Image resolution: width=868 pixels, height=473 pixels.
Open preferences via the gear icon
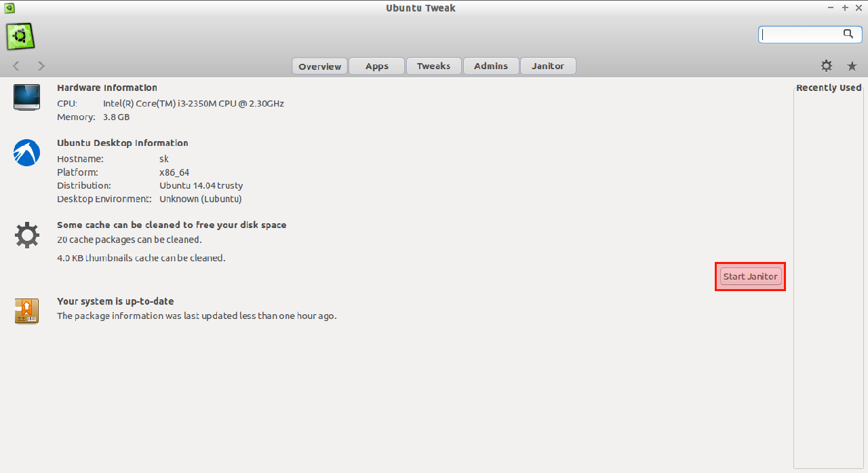[826, 66]
